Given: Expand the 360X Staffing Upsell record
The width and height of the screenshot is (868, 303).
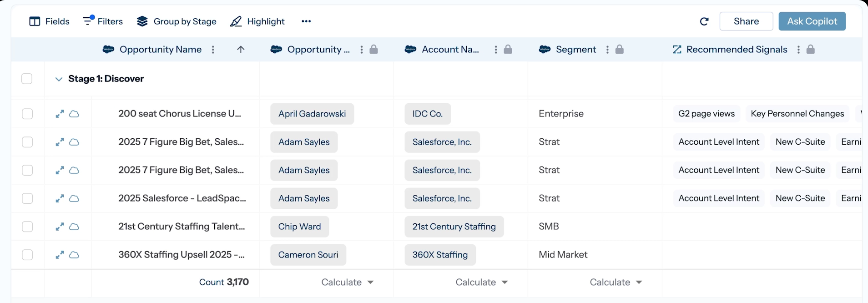Looking at the screenshot, I should (x=60, y=255).
